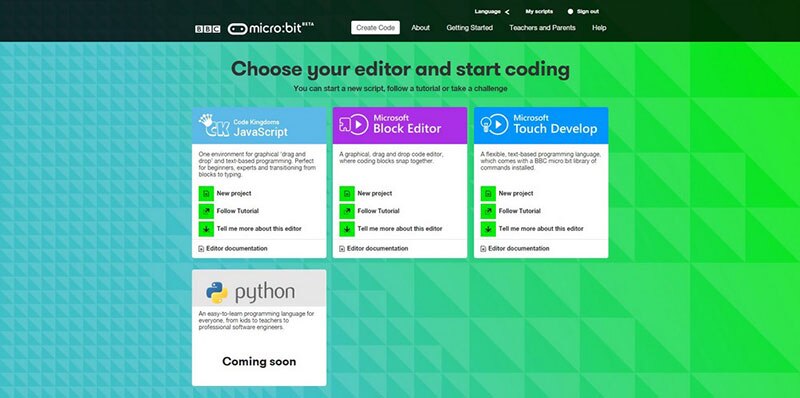Viewport: 800px width, 398px height.
Task: Open the About menu item
Action: (x=420, y=28)
